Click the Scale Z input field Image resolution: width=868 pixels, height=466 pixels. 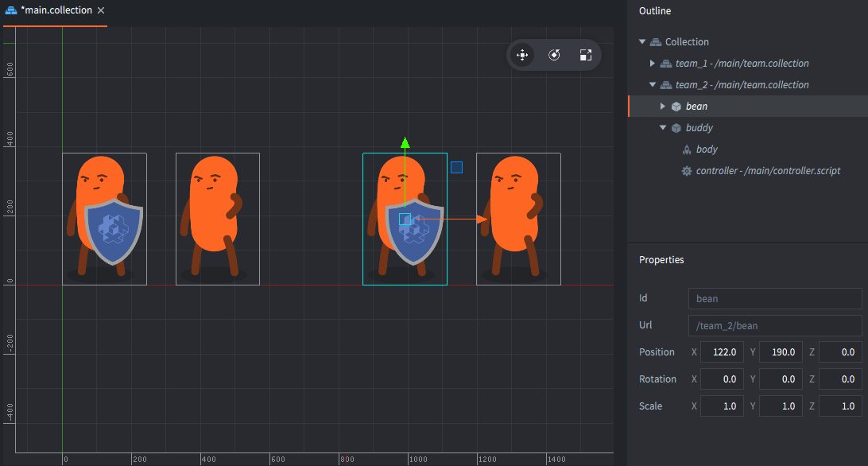point(839,406)
